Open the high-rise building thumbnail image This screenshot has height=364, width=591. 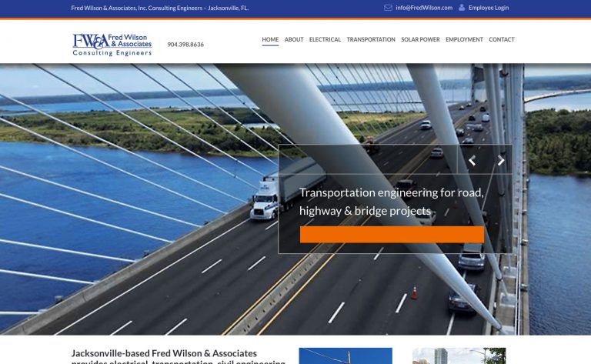pos(459,356)
